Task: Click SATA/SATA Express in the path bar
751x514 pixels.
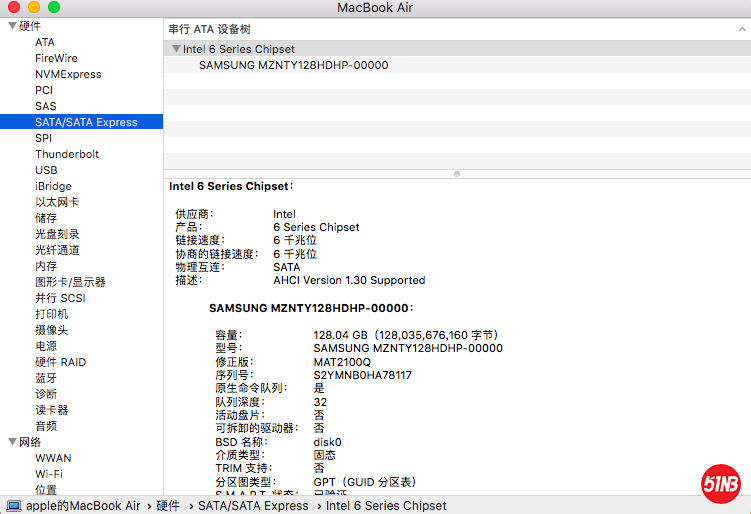Action: pos(253,506)
